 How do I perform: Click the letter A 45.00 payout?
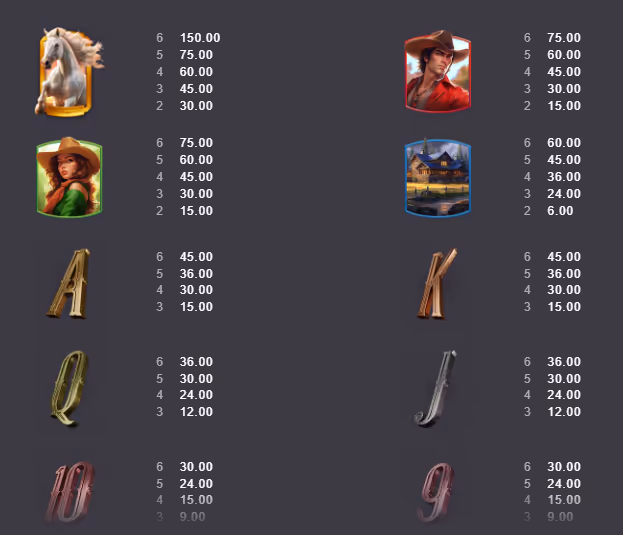click(196, 257)
